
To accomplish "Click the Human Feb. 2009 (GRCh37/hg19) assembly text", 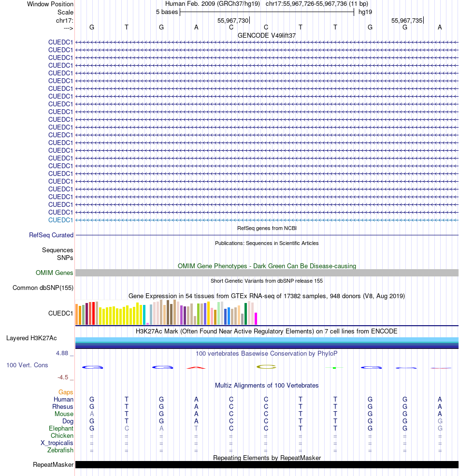I will tap(213, 4).
